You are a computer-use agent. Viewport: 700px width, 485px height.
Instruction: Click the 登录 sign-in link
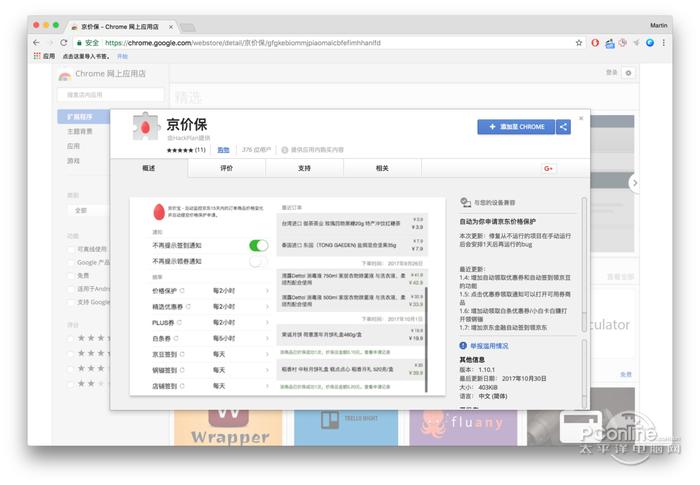612,72
